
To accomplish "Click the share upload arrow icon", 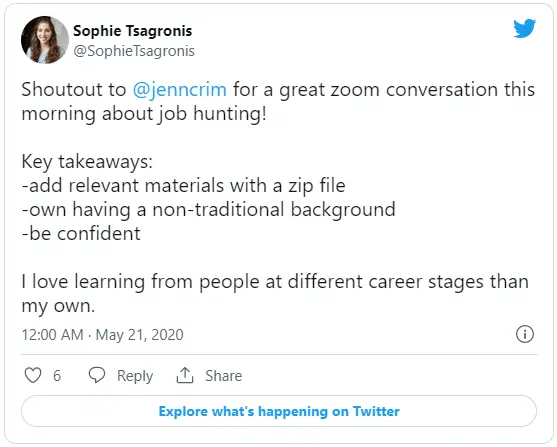I will 185,375.
